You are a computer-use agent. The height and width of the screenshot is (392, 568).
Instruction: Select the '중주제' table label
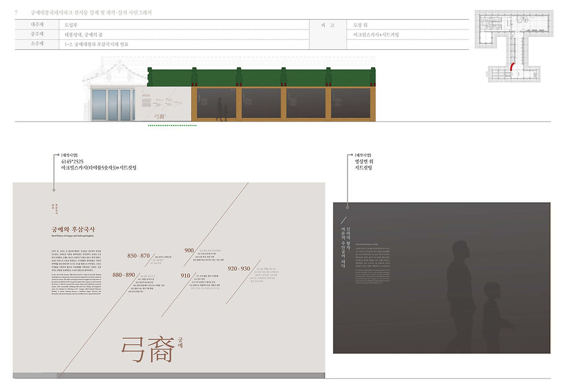point(37,34)
